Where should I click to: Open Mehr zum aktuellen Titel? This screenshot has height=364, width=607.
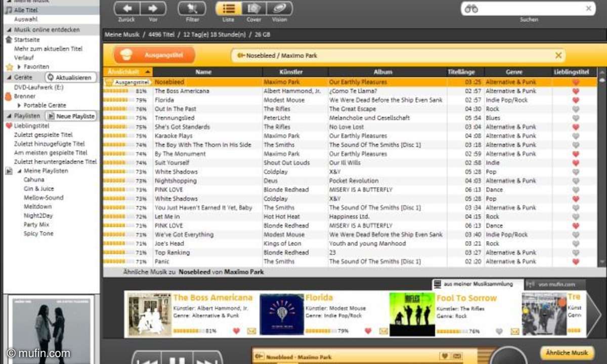point(48,49)
